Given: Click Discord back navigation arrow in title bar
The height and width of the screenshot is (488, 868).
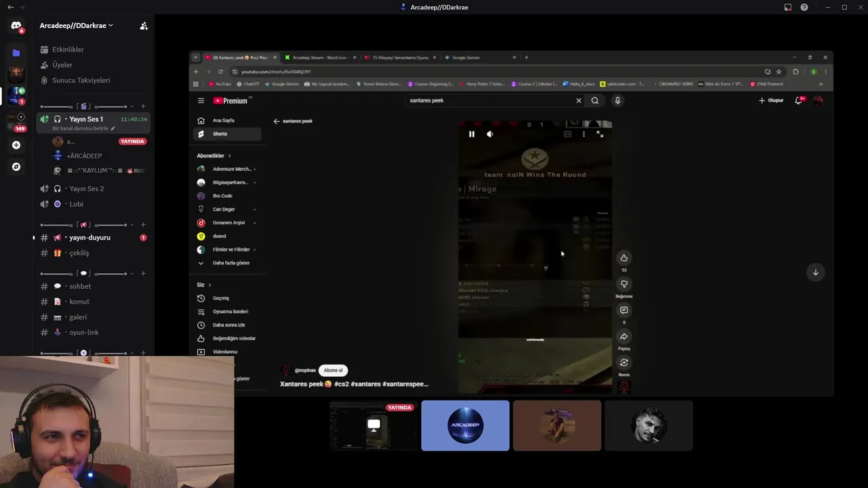Looking at the screenshot, I should [10, 7].
